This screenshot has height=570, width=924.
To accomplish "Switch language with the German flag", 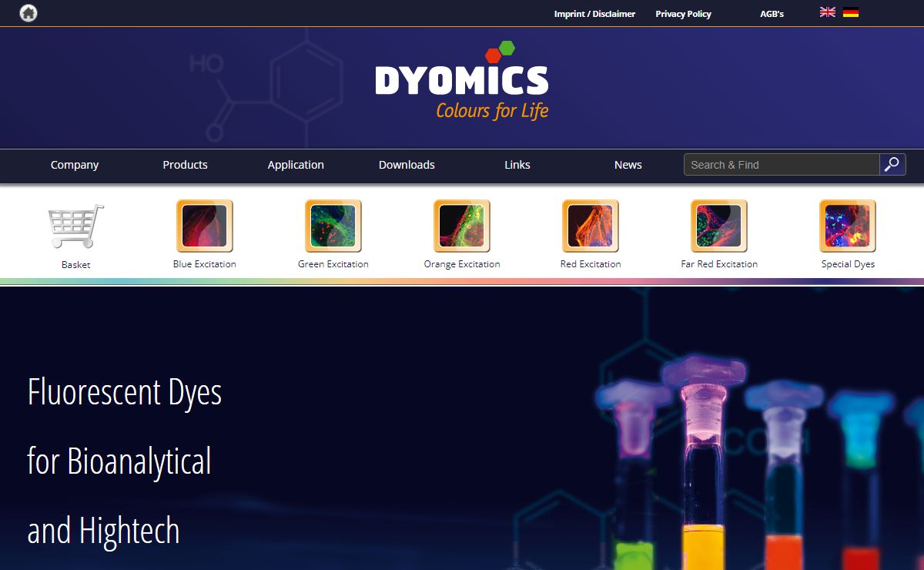I will [x=851, y=12].
